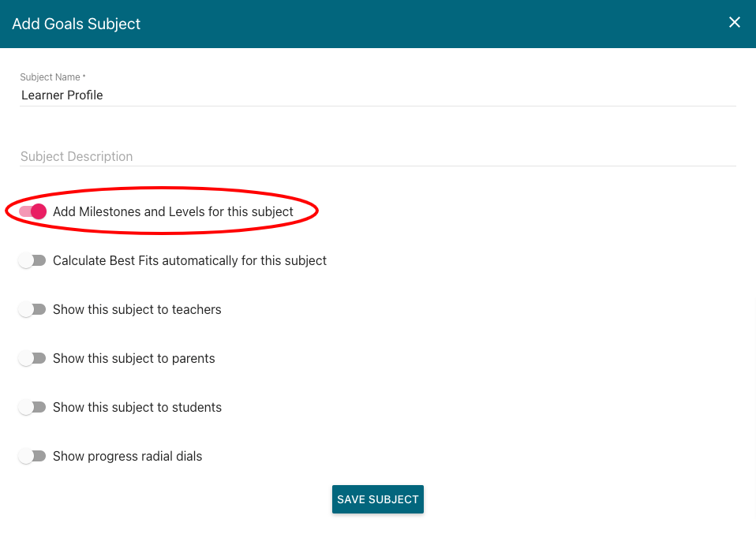
Task: Toggle the Show progress radial dials switch
Action: [x=32, y=457]
